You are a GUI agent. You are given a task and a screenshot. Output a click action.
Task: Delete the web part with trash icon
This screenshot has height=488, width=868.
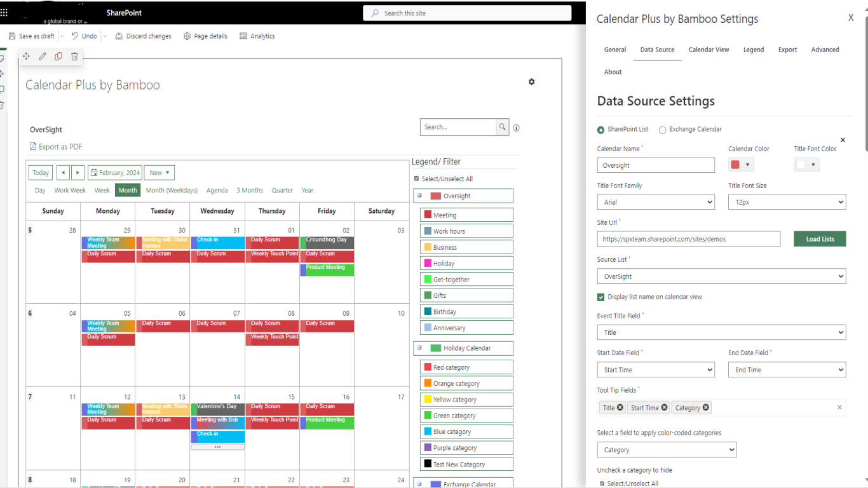[x=74, y=57]
